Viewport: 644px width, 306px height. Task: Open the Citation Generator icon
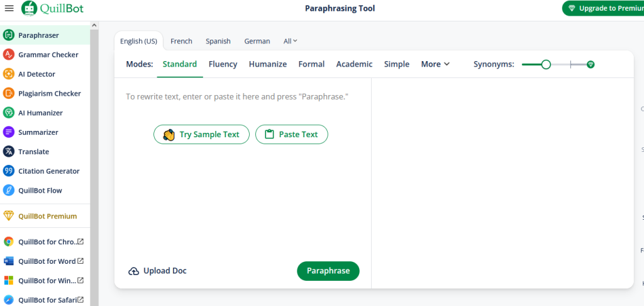point(9,171)
